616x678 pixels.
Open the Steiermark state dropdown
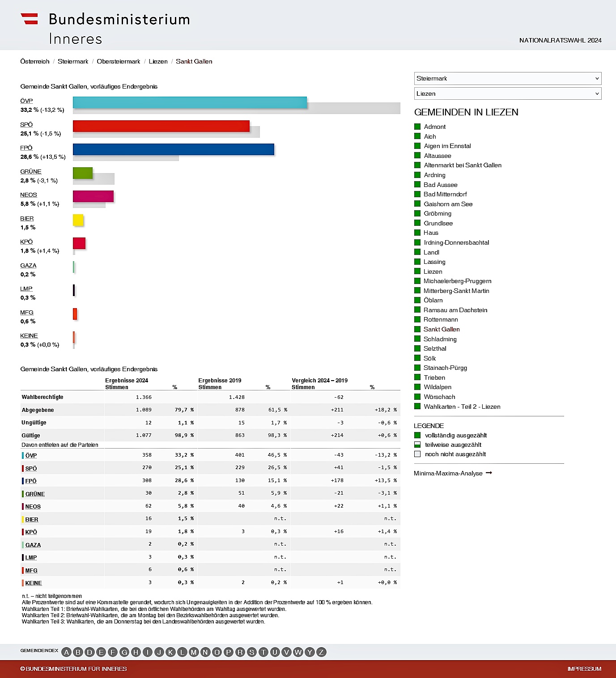pyautogui.click(x=507, y=78)
